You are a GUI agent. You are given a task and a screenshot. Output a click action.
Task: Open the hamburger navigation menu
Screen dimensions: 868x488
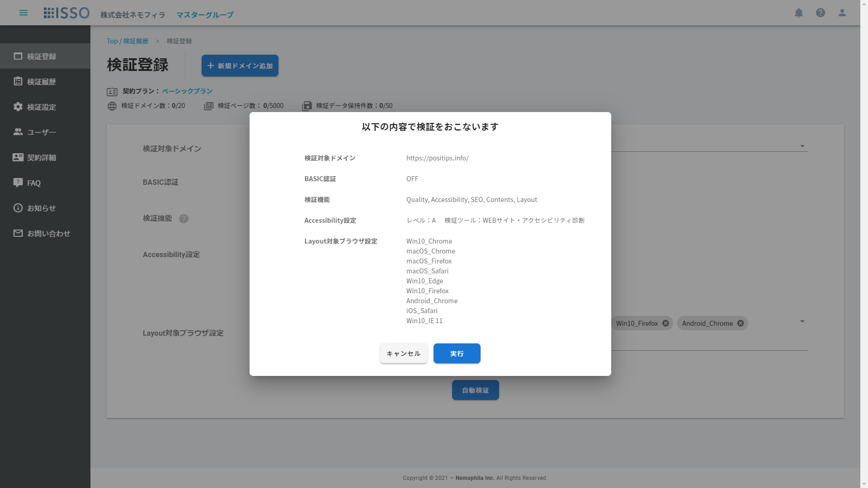click(x=24, y=13)
